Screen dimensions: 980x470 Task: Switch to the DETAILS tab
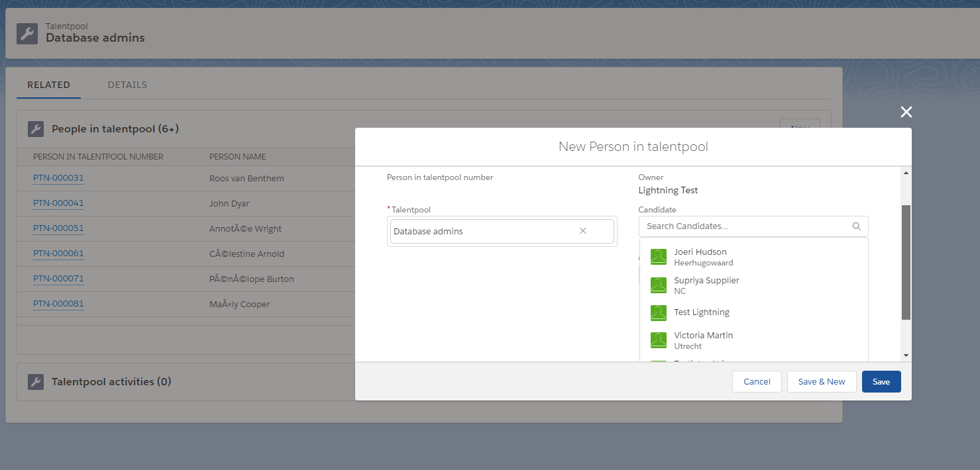pos(127,85)
